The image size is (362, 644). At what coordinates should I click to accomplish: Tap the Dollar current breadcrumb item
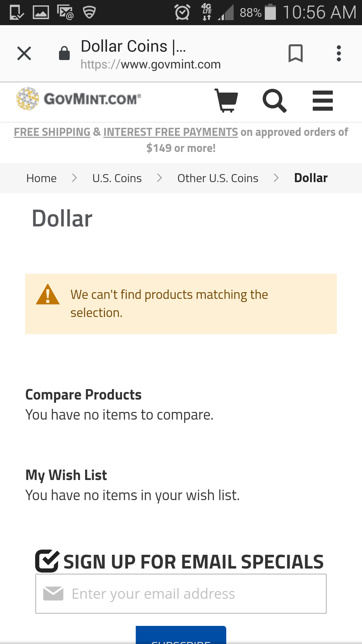pos(311,178)
